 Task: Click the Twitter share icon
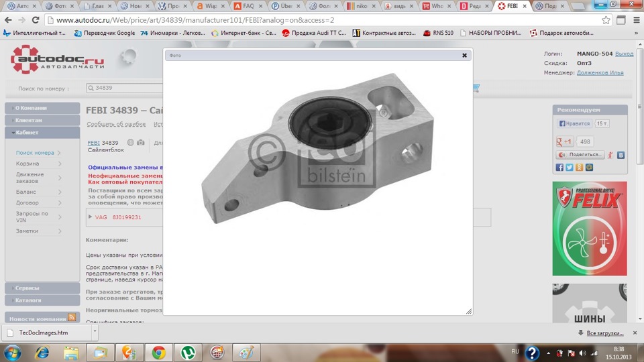pos(570,167)
